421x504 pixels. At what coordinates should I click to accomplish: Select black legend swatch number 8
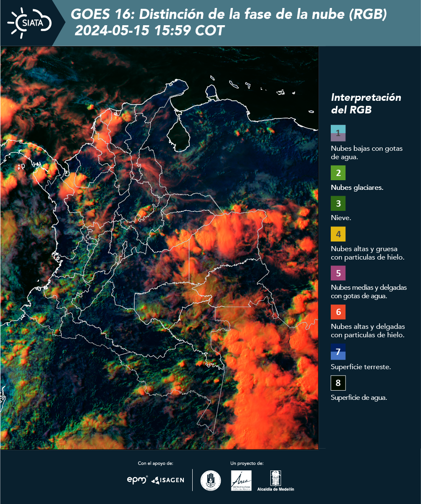pos(338,383)
